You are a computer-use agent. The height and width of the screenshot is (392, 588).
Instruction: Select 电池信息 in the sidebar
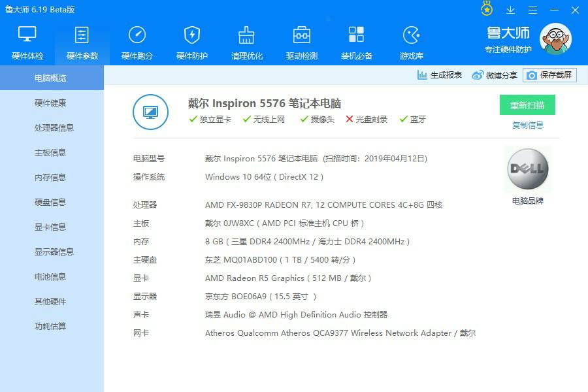coord(52,276)
